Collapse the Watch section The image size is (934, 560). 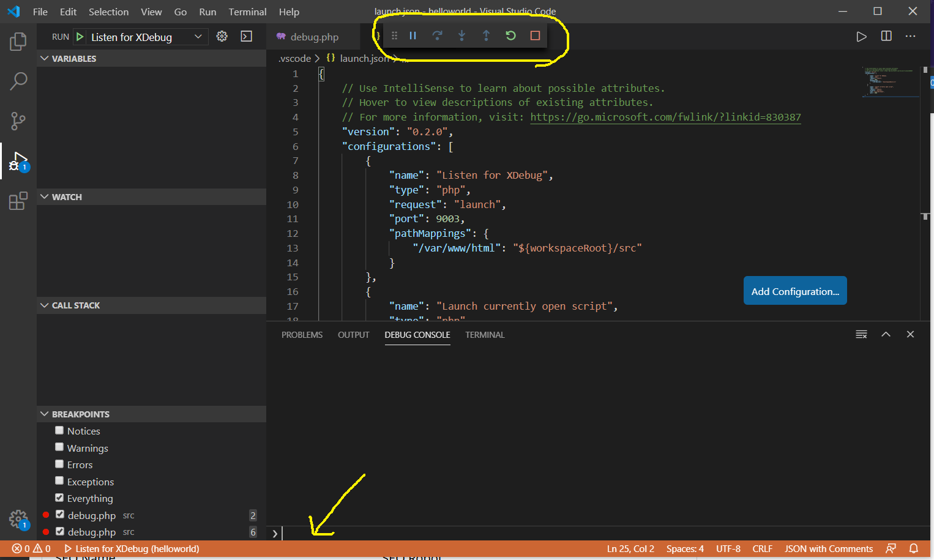(151, 196)
